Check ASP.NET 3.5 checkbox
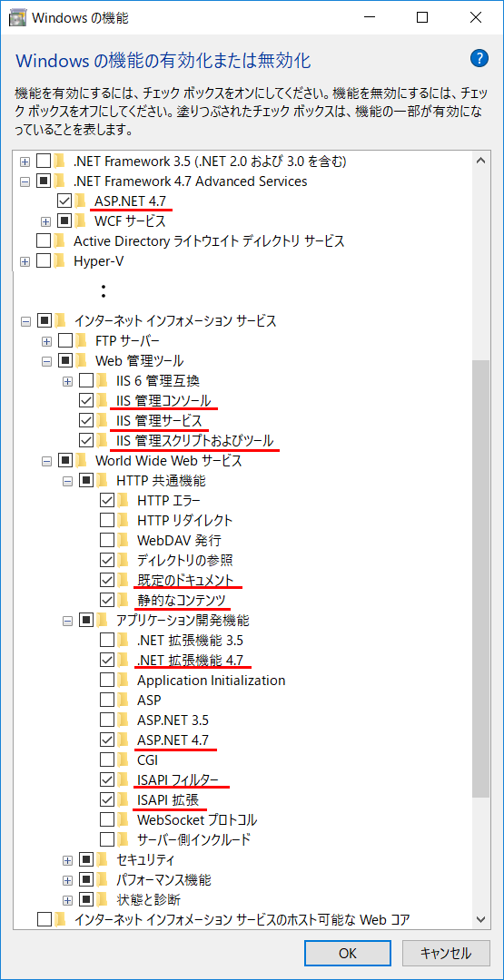This screenshot has width=504, height=980. click(x=107, y=720)
